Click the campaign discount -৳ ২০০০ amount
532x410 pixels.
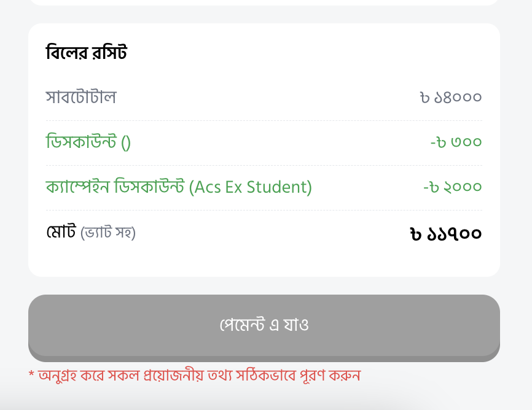(453, 187)
